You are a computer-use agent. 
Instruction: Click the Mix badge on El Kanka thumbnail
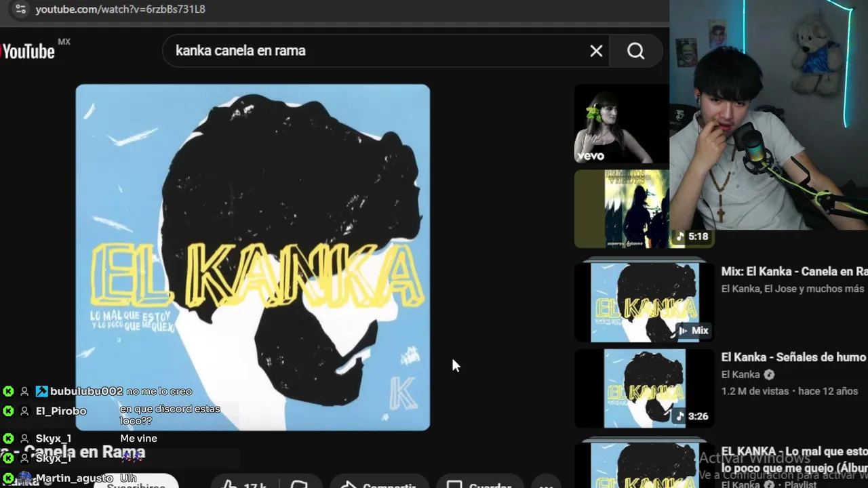(693, 331)
